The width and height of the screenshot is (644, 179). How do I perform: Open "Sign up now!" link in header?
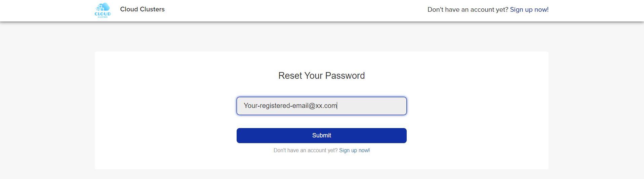click(x=529, y=10)
